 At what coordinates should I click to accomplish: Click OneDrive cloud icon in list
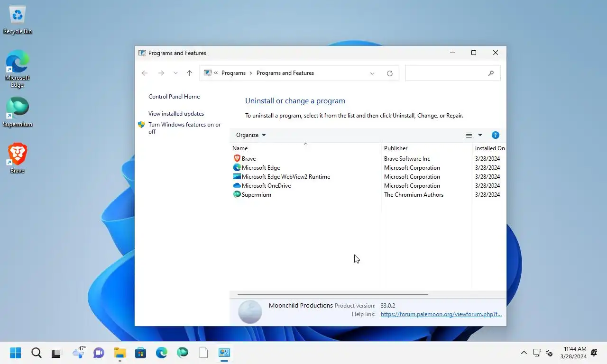[237, 185]
